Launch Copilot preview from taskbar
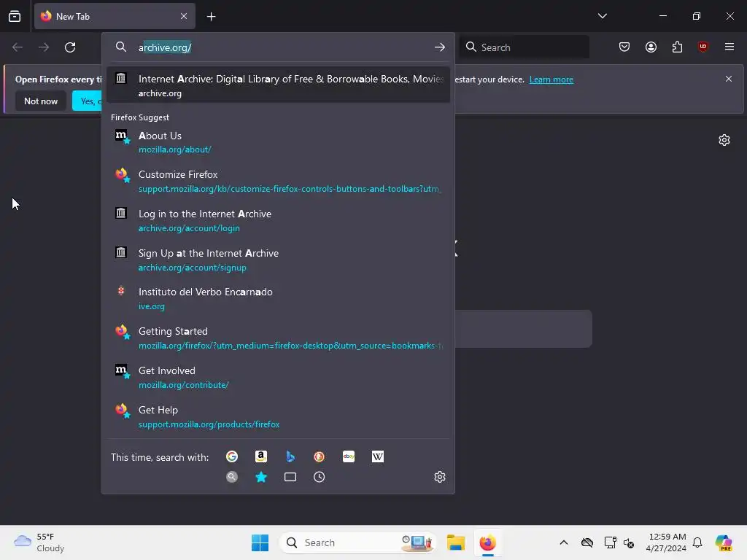The image size is (747, 560). (x=724, y=542)
